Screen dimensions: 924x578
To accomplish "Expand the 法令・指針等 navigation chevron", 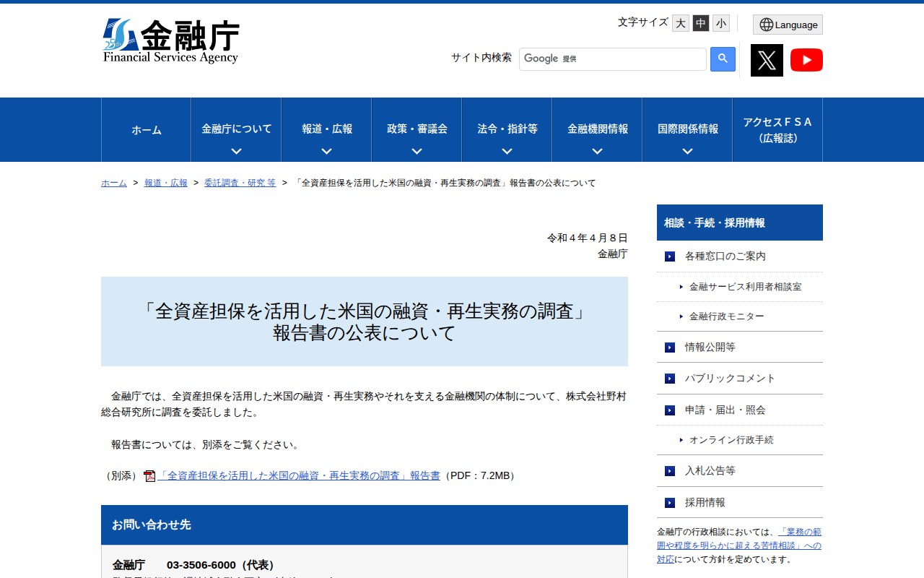I will click(506, 150).
